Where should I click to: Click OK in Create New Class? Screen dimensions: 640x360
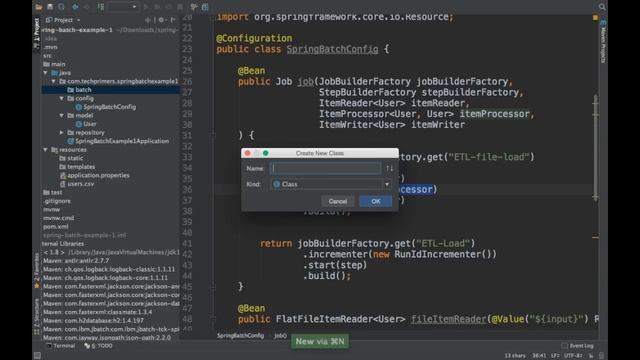(x=376, y=201)
